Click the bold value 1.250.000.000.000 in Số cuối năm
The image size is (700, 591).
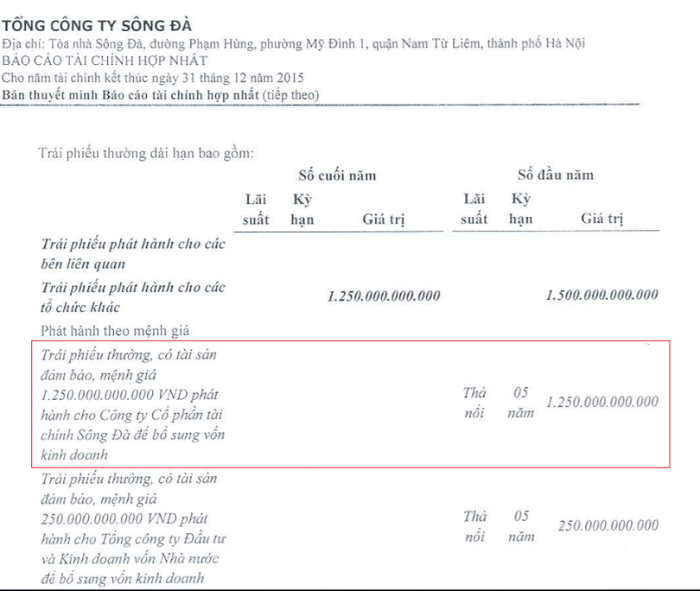(x=384, y=296)
